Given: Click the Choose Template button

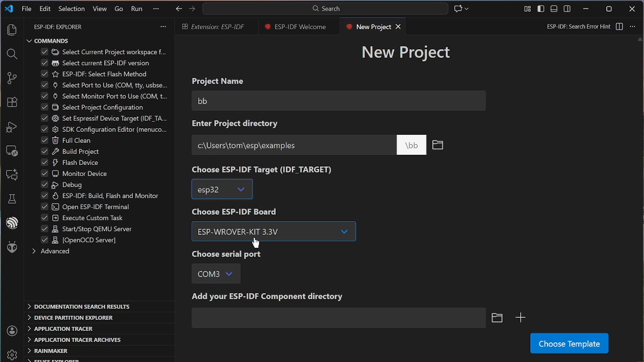Looking at the screenshot, I should pyautogui.click(x=569, y=344).
